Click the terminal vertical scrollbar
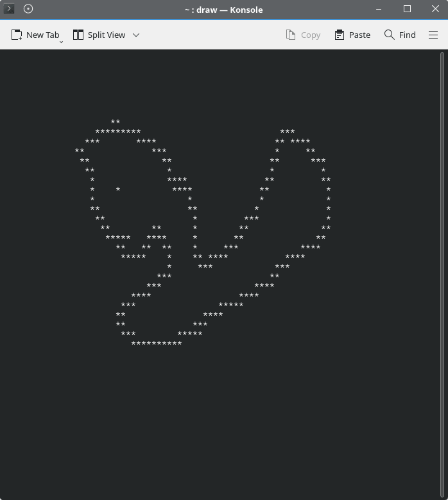Viewport: 448px width, 500px height. pos(442,274)
